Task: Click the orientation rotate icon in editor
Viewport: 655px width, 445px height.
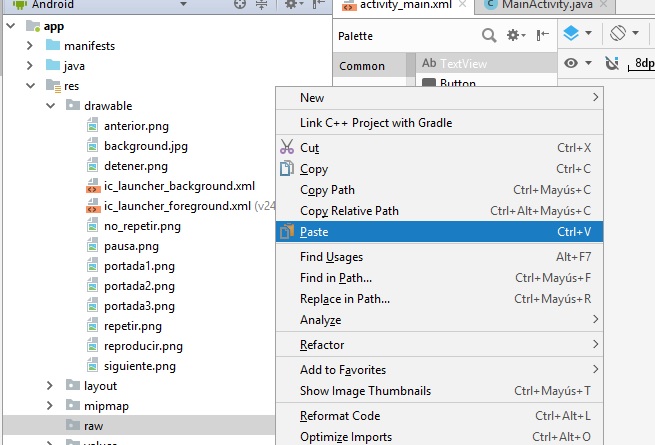Action: click(618, 33)
